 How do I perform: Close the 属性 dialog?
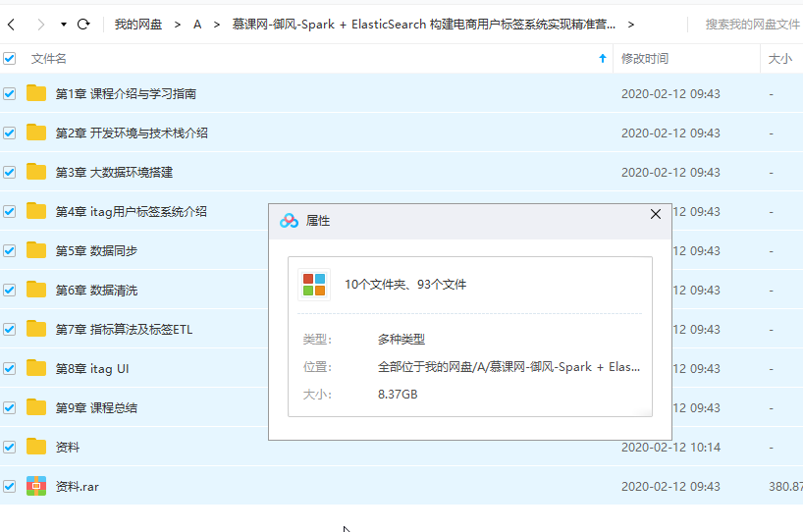[656, 214]
